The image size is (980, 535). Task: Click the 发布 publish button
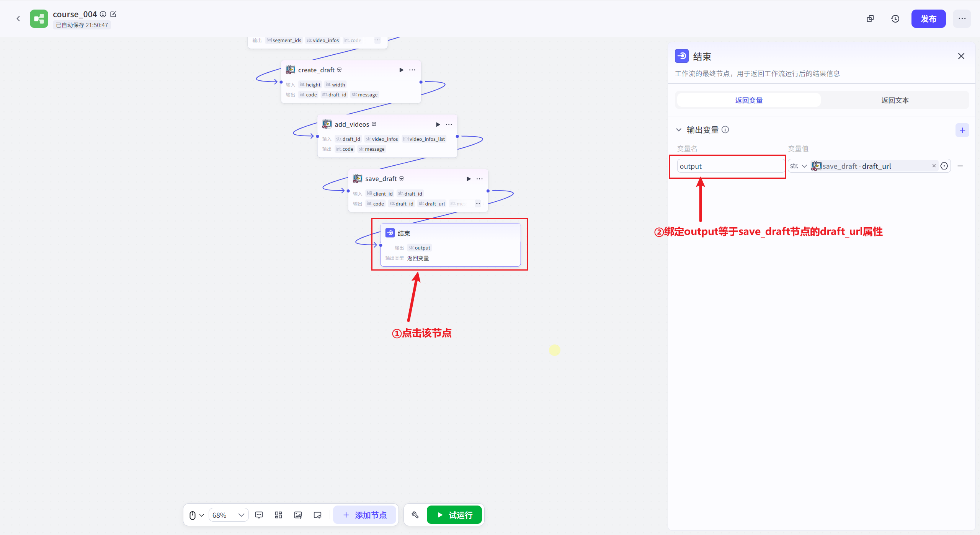(928, 19)
